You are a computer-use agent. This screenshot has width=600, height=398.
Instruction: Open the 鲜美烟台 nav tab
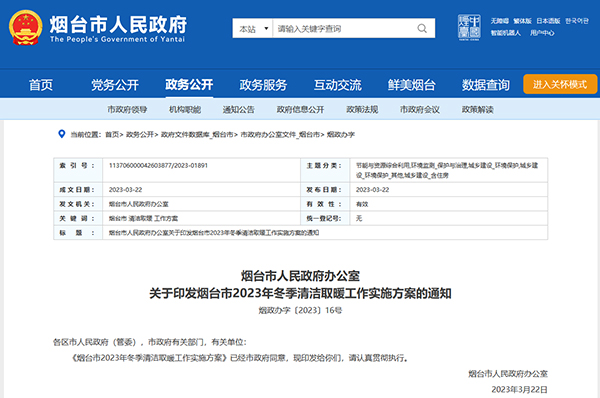(x=411, y=85)
